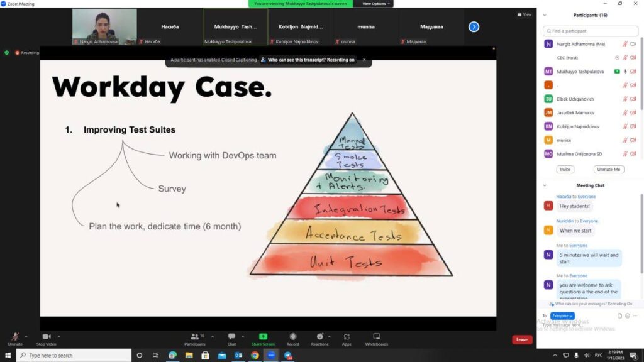Image resolution: width=644 pixels, height=362 pixels.
Task: Click the emoji icon in chat box
Action: (x=627, y=315)
